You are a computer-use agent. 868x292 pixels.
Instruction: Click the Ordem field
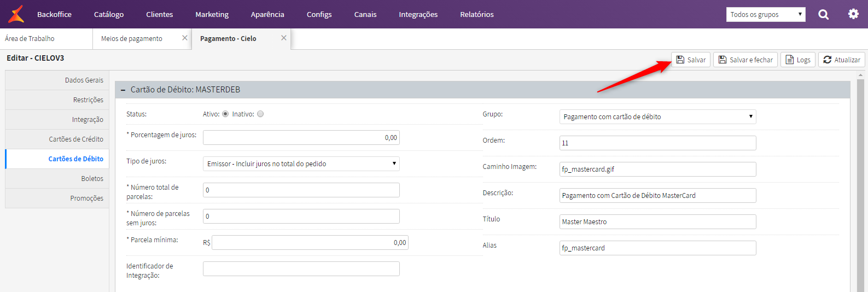658,143
